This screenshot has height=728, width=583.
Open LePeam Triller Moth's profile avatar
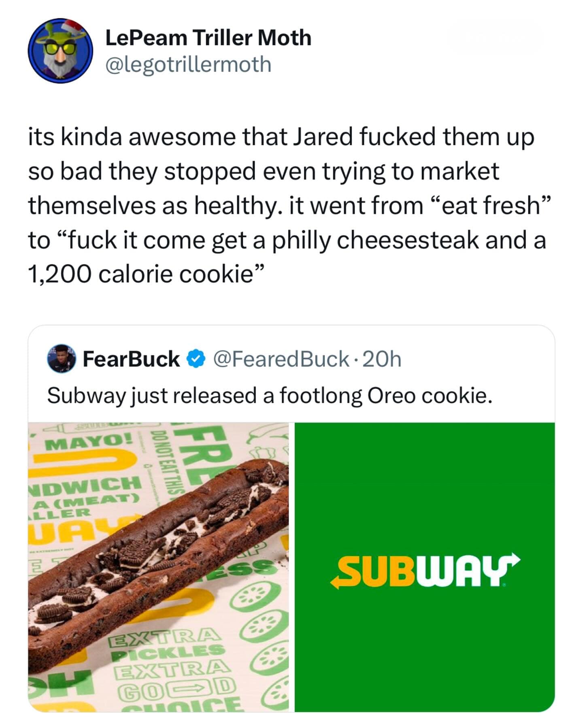[60, 51]
